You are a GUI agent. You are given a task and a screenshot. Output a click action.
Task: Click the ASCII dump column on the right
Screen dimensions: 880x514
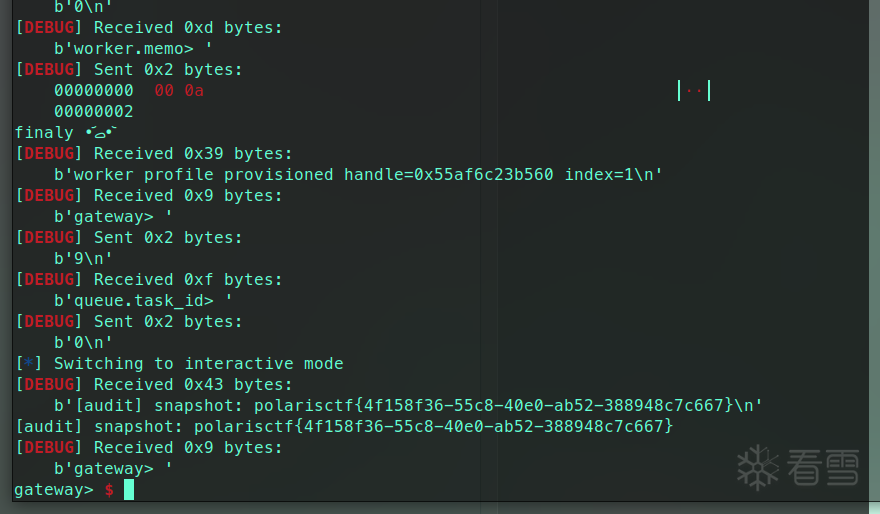click(x=694, y=91)
